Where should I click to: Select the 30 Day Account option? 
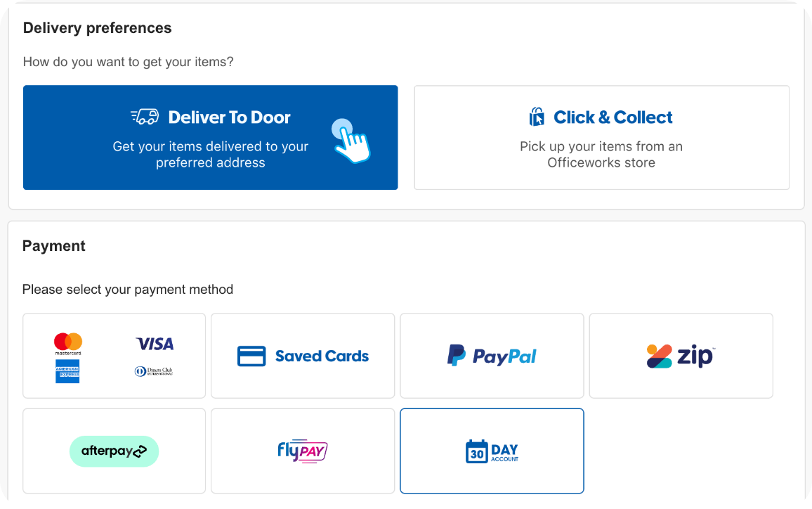pyautogui.click(x=492, y=451)
